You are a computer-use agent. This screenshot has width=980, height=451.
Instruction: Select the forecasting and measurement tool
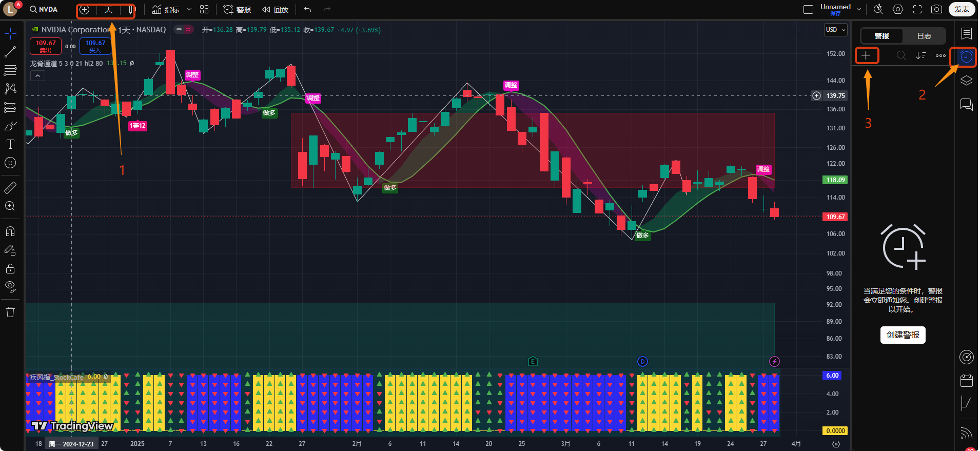[x=10, y=107]
